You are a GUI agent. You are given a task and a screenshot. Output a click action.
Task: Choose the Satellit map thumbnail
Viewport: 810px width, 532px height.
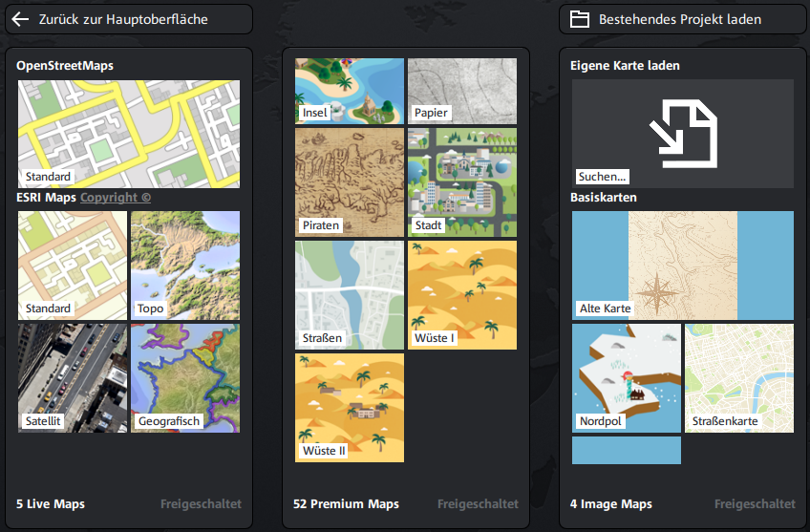pos(73,378)
